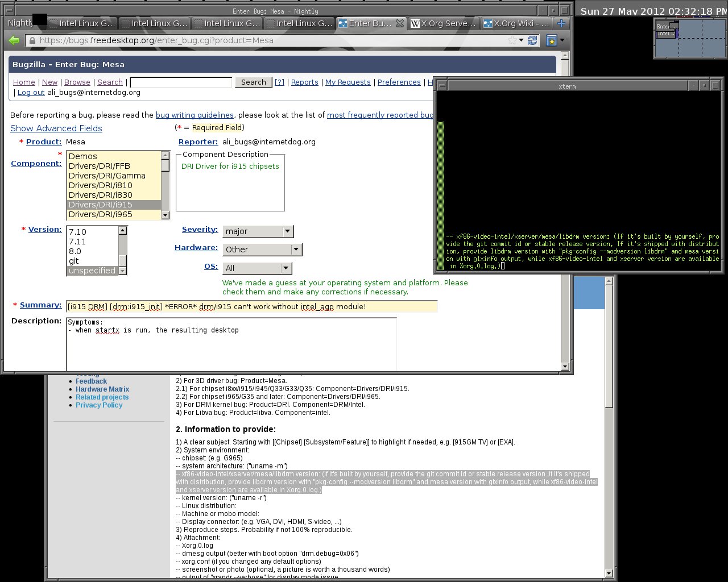This screenshot has width=728, height=582.
Task: Switch to the X.Org Server Wikipedia tab
Action: [x=443, y=23]
